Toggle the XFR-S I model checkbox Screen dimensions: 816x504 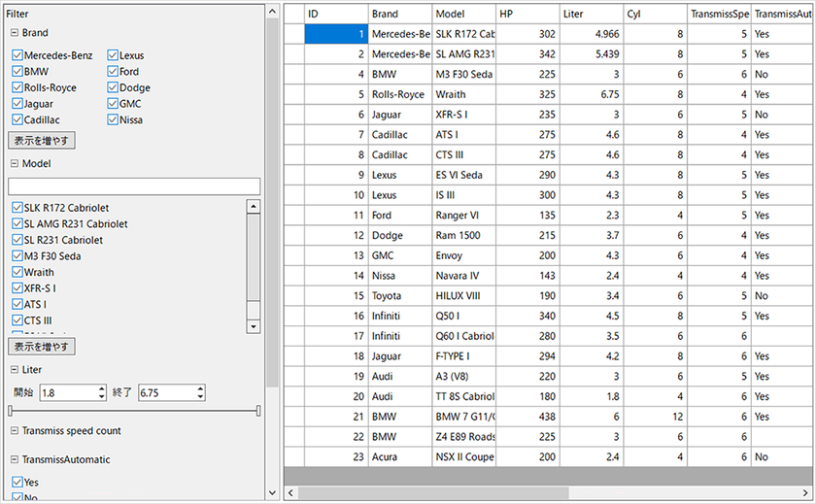pyautogui.click(x=17, y=288)
